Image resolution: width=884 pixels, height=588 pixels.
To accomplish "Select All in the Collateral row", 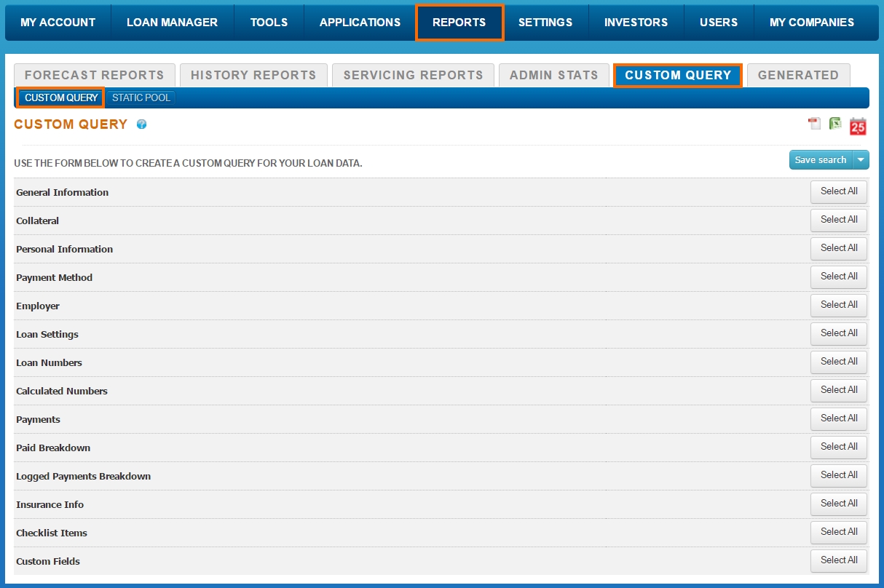I will pos(839,220).
